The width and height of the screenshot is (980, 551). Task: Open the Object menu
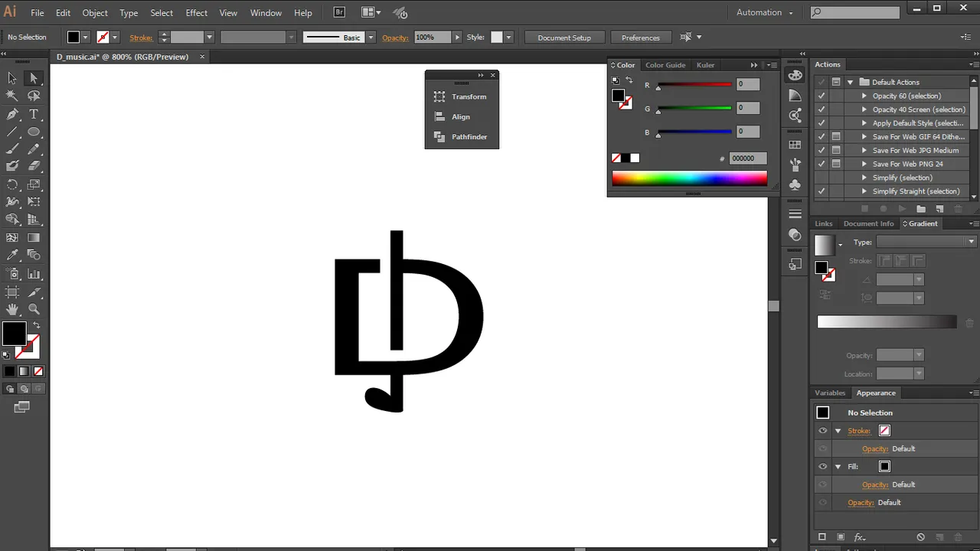[x=95, y=13]
